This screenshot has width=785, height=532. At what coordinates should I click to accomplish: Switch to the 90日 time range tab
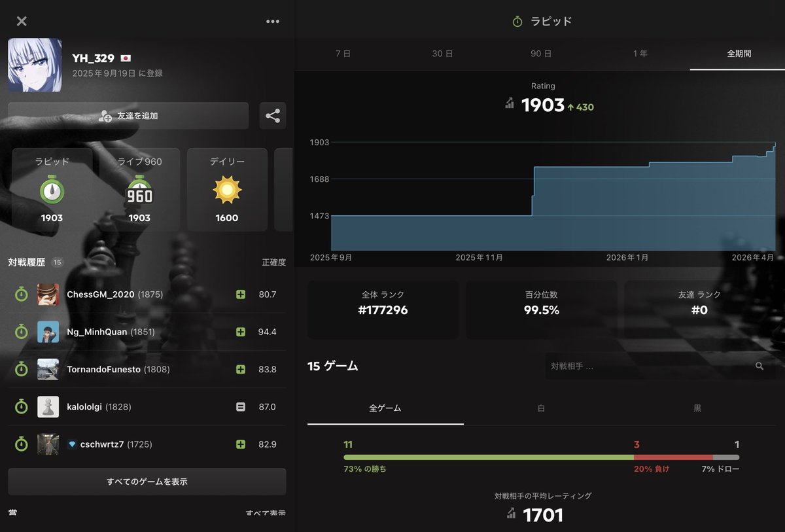[x=541, y=54]
